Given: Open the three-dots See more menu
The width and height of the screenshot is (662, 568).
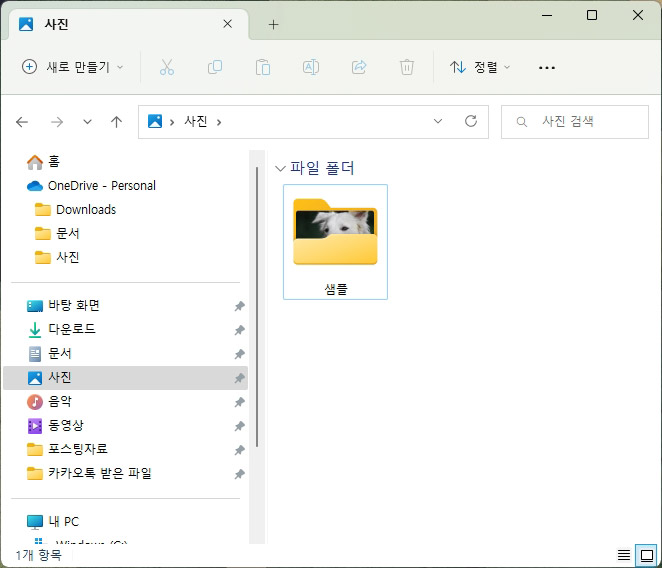Looking at the screenshot, I should click(547, 68).
